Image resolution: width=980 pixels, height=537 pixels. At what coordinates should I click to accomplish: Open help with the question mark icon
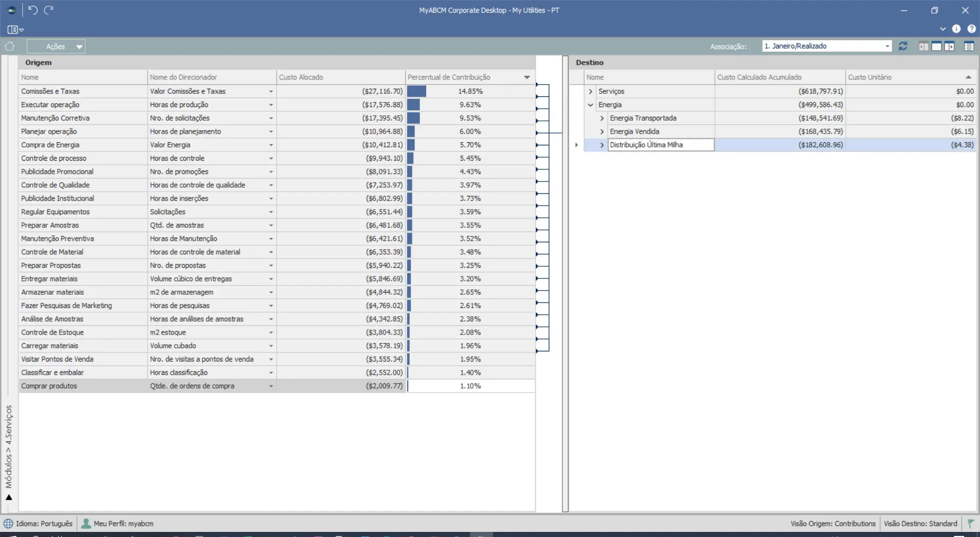click(x=971, y=29)
